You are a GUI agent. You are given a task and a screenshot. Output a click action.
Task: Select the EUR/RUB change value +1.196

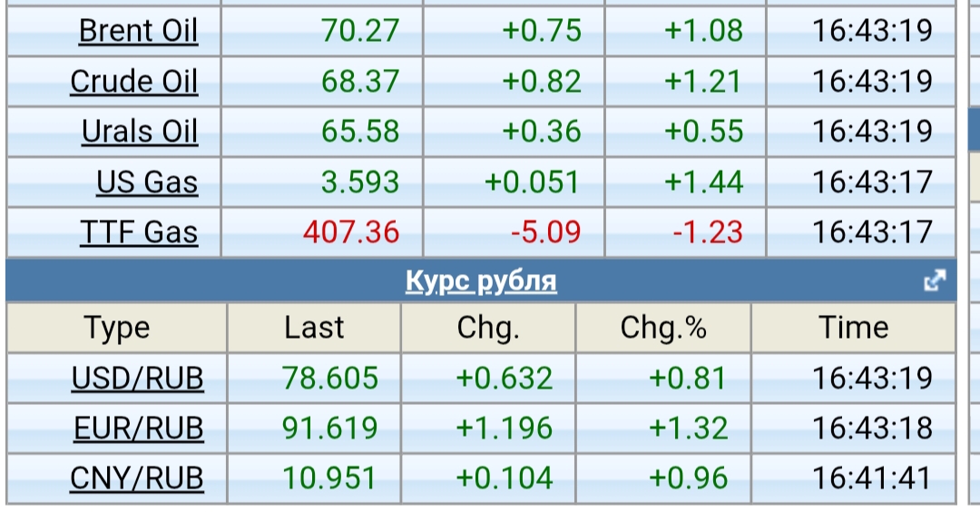coord(504,428)
